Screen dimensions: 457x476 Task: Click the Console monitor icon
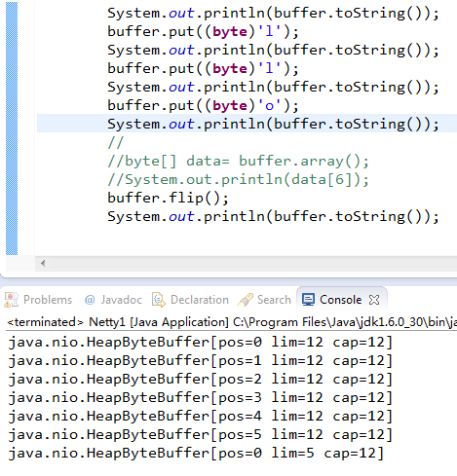[x=308, y=300]
